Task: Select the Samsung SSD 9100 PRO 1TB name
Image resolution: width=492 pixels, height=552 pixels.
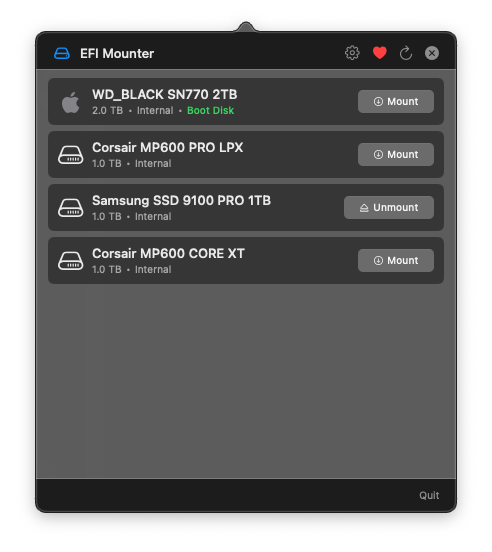Action: (x=181, y=200)
